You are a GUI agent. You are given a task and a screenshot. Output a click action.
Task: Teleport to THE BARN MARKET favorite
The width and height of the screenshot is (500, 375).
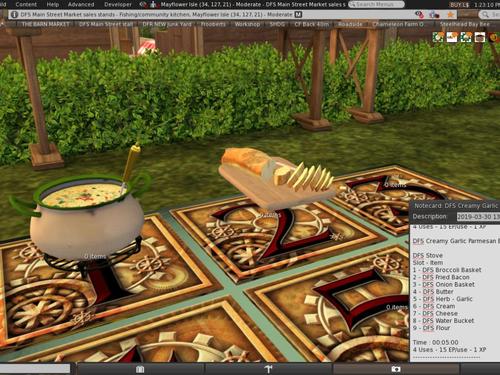(x=46, y=24)
